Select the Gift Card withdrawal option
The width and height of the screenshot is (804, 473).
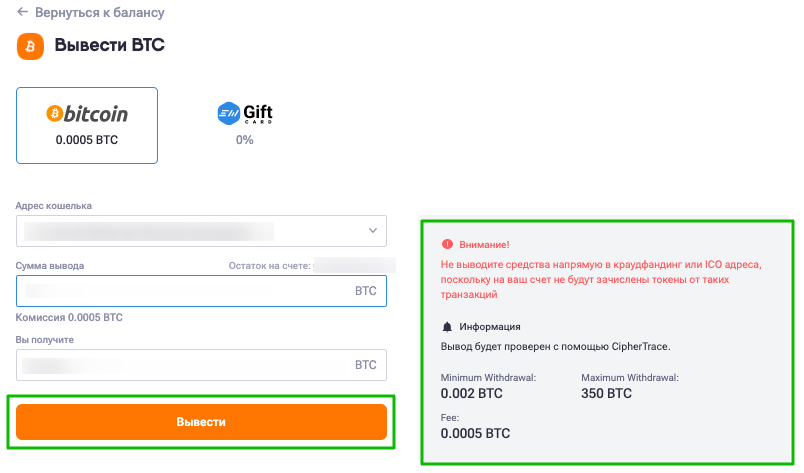click(x=245, y=125)
